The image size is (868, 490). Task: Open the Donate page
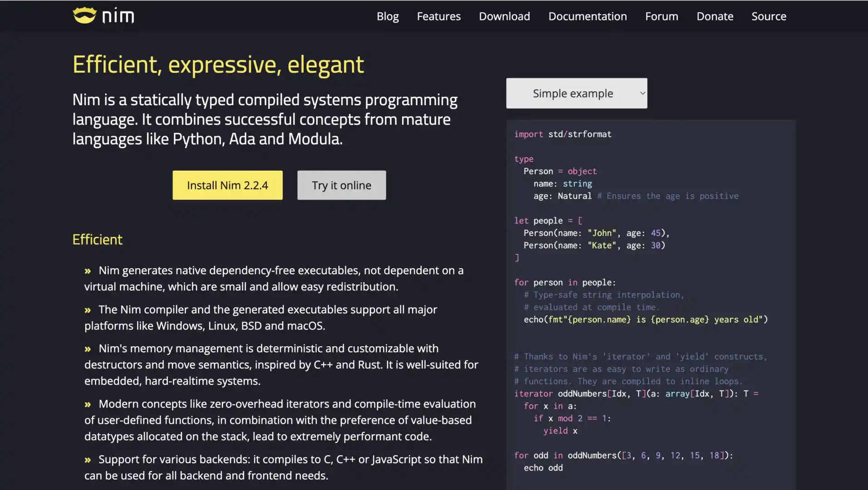click(x=715, y=16)
